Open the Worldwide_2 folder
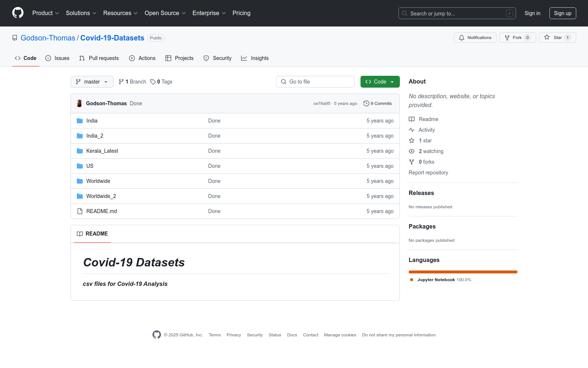The height and width of the screenshot is (368, 588). pos(101,196)
